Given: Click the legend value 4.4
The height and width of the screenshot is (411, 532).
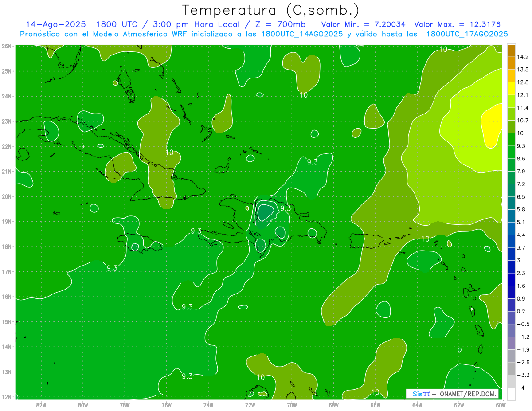Looking at the screenshot, I should pyautogui.click(x=521, y=235).
